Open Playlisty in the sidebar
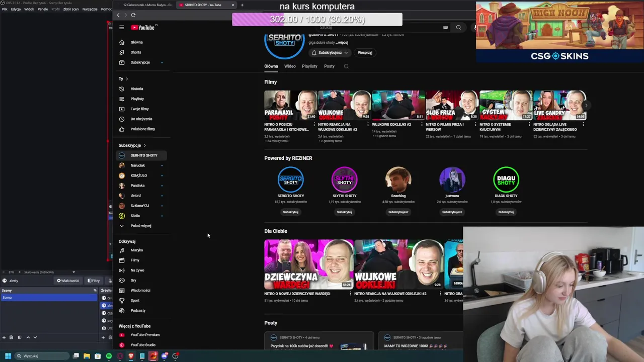This screenshot has height=362, width=644. pyautogui.click(x=137, y=99)
